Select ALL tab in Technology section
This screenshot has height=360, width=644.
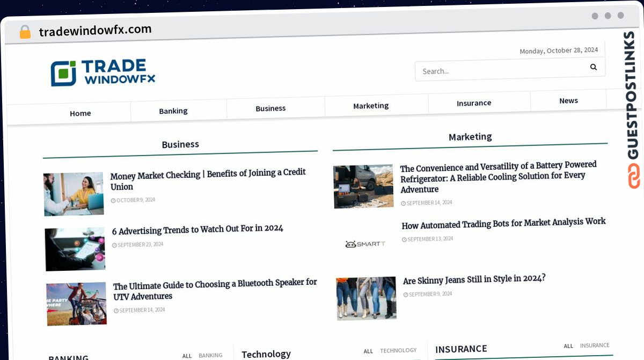point(368,351)
